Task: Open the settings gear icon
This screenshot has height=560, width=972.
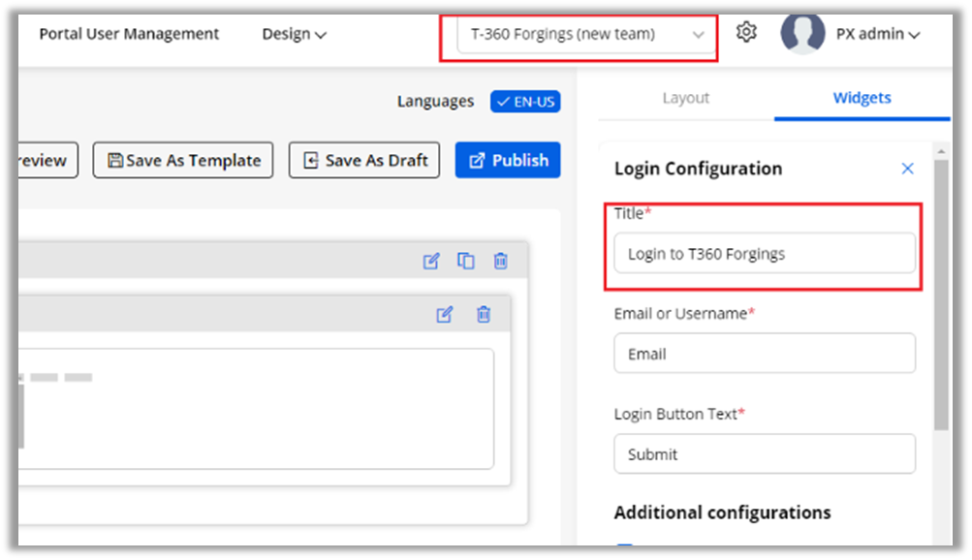Action: point(745,33)
